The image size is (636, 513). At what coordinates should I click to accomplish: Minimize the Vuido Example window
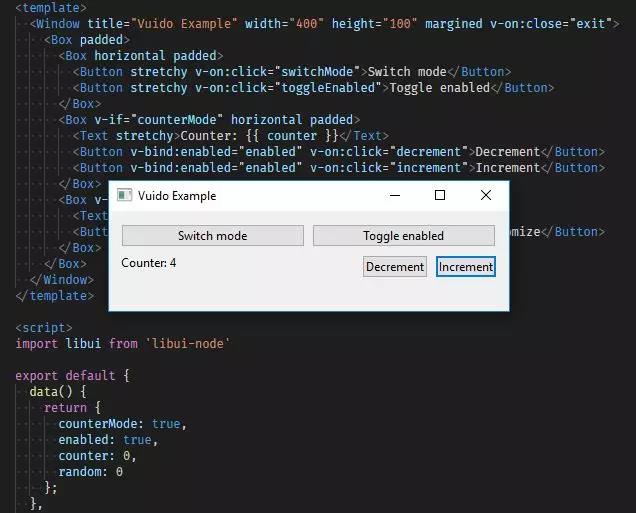395,195
